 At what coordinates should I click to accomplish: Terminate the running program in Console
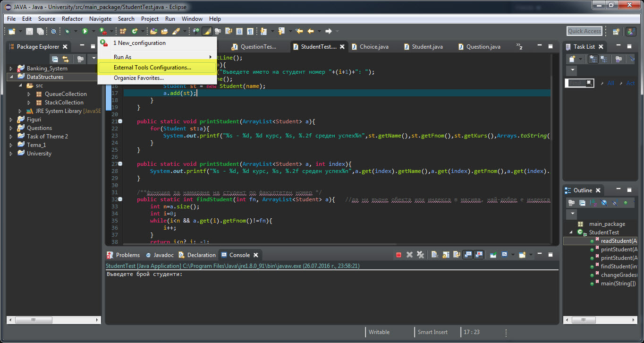point(398,255)
